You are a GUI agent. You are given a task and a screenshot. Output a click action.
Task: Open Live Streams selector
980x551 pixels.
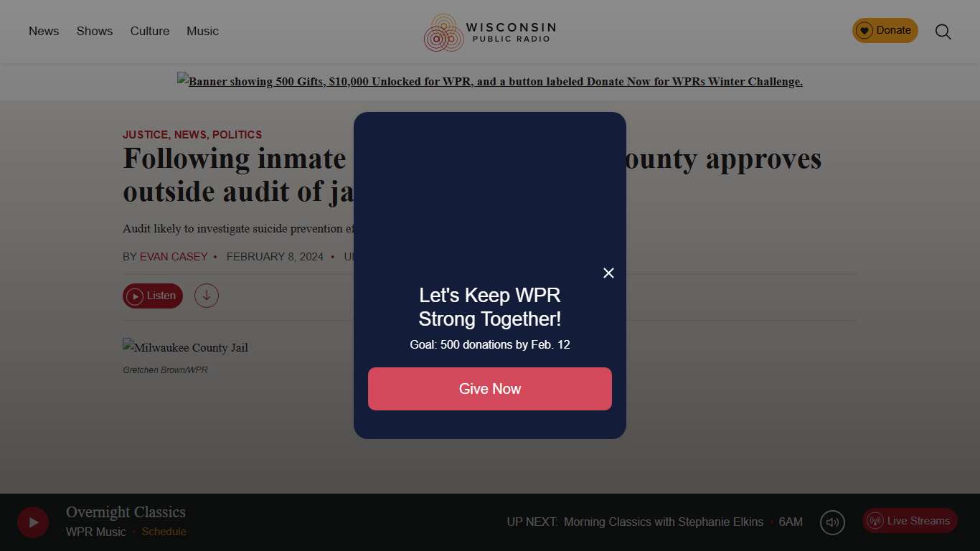(x=910, y=521)
